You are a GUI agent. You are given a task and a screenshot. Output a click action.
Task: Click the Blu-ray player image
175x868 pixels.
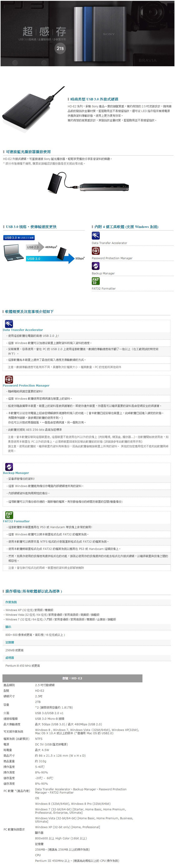104,187
